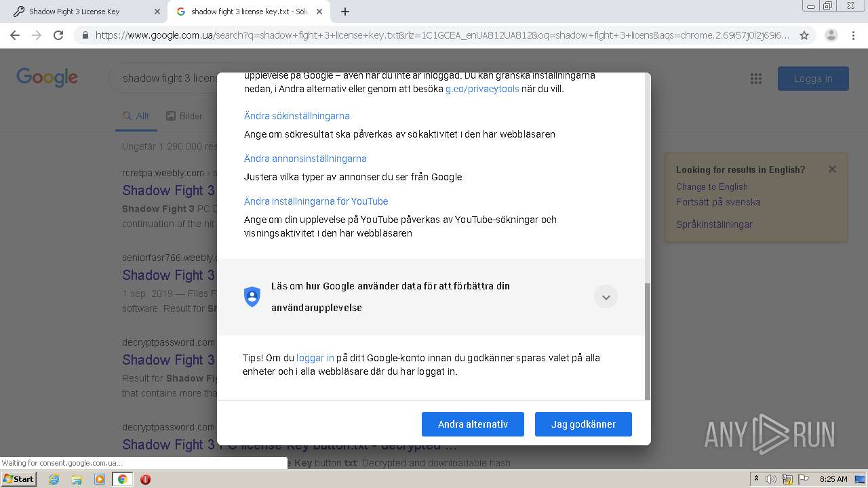Open File Explorer folder taskbar icon
The image size is (868, 488).
click(77, 479)
